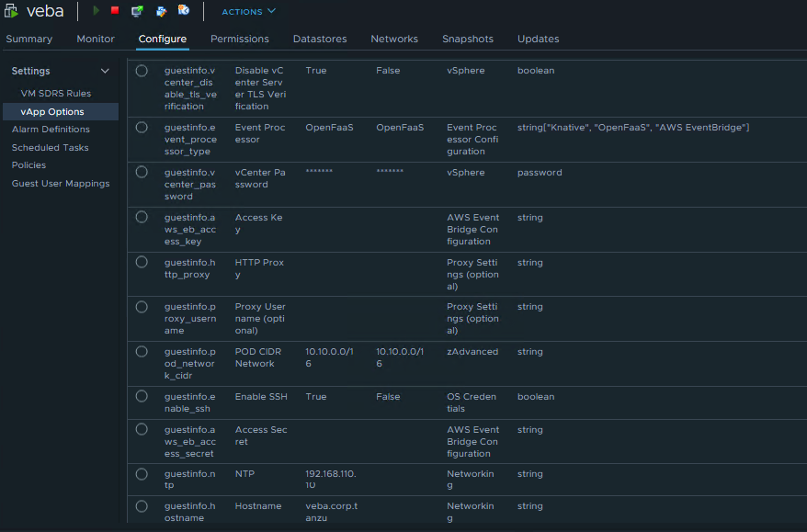Click the "Proxy Username (optional)" label

click(260, 319)
